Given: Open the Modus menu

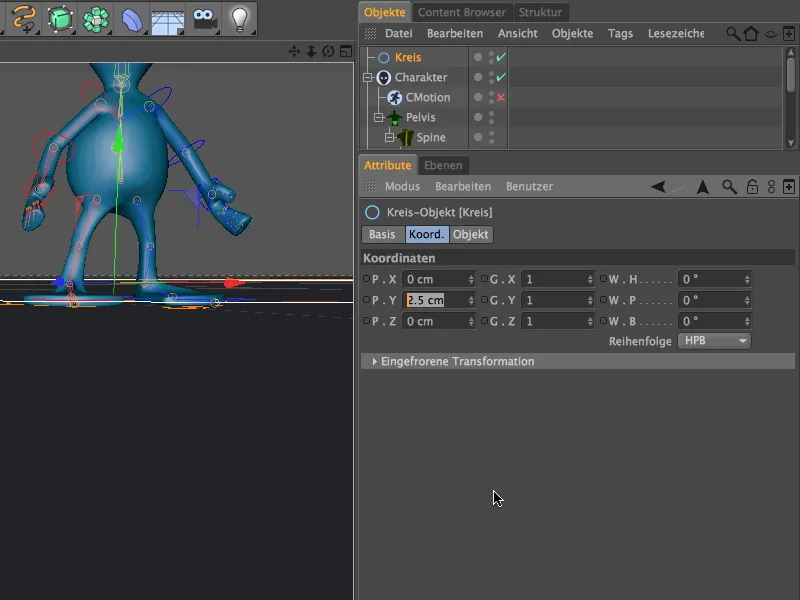Looking at the screenshot, I should pyautogui.click(x=403, y=186).
